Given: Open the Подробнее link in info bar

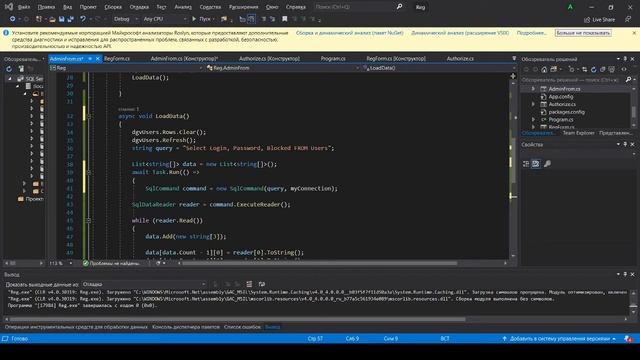Looking at the screenshot, I should tap(531, 33).
